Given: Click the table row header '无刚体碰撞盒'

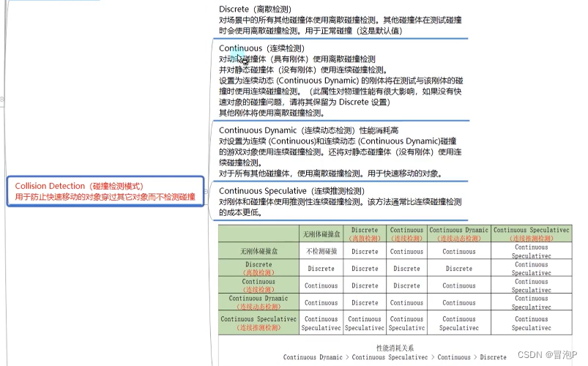Looking at the screenshot, I should click(258, 251).
